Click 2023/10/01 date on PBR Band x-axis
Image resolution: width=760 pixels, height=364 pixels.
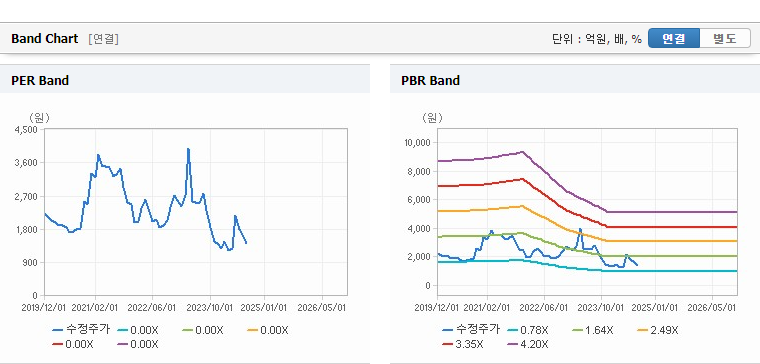point(602,307)
